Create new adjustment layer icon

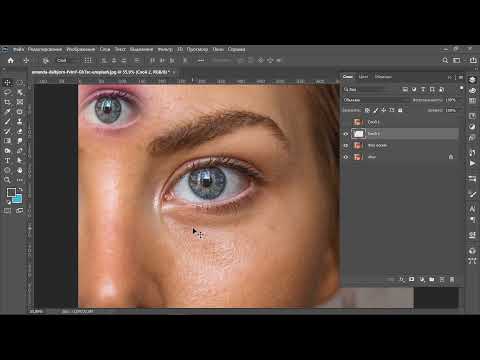(422, 279)
